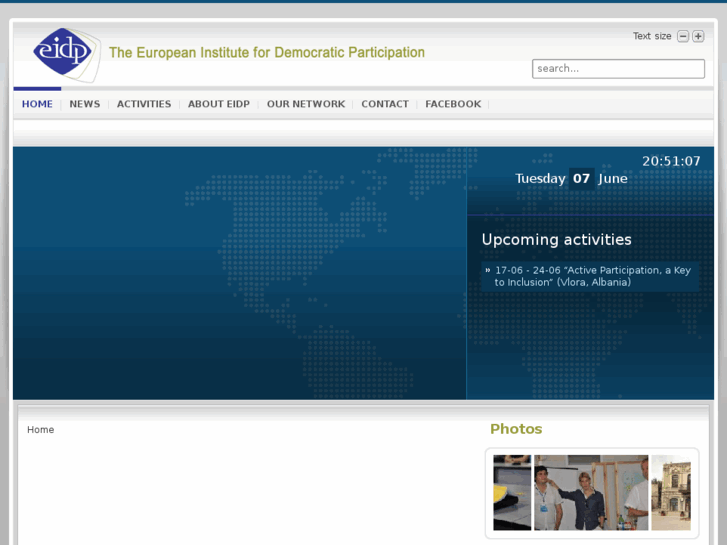The height and width of the screenshot is (545, 727).
Task: Click the EIDP diamond logo
Action: 66,54
